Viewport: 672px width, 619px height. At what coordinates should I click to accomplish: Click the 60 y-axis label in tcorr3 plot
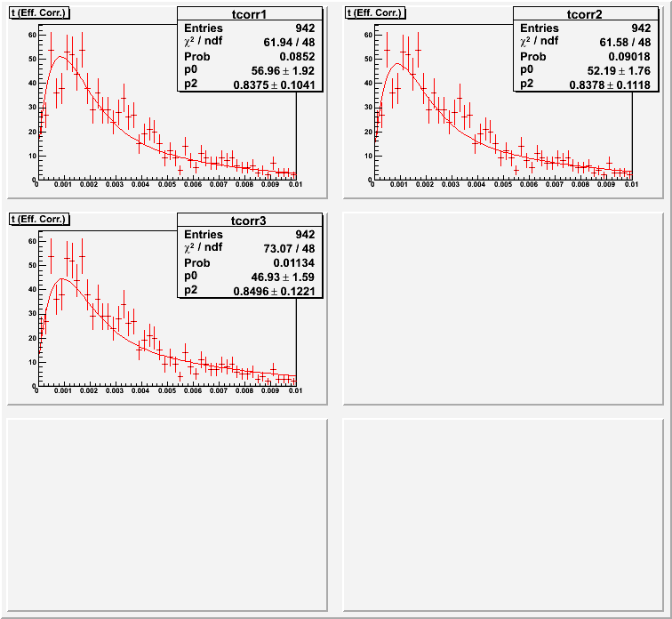(31, 241)
